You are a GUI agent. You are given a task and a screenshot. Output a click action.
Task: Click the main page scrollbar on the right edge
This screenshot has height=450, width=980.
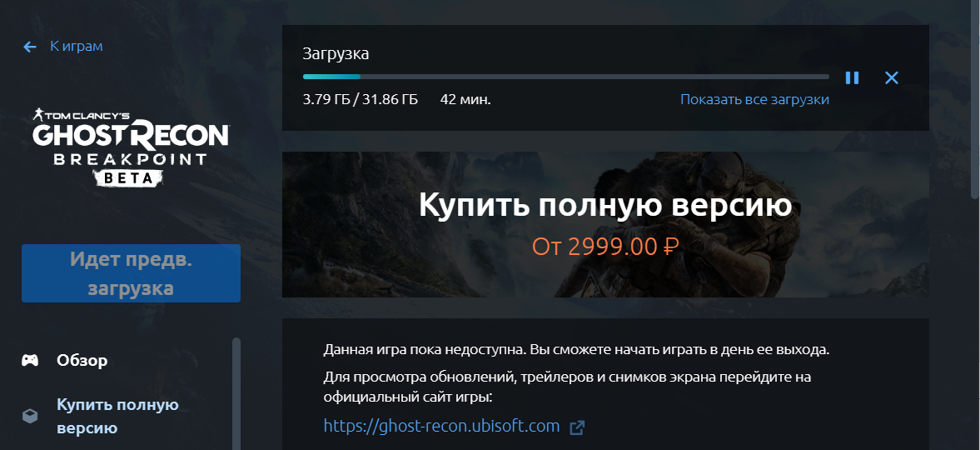pos(976,100)
